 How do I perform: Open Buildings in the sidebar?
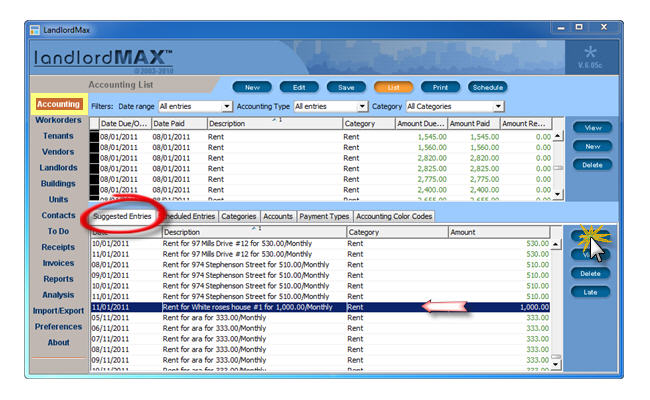[58, 183]
